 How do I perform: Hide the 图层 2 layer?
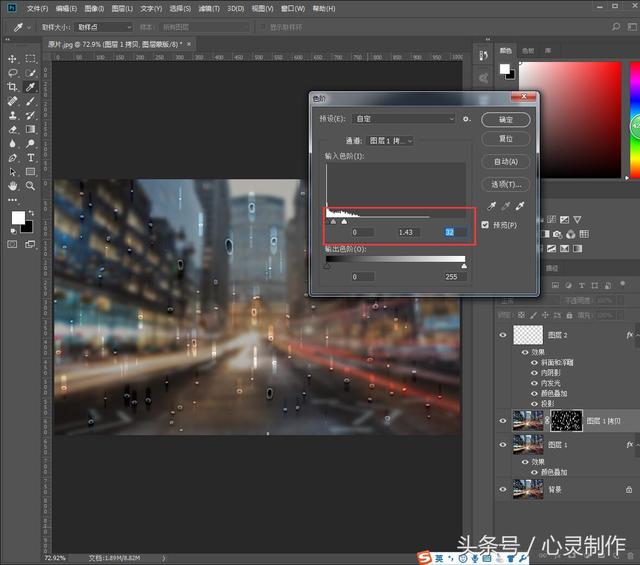pyautogui.click(x=503, y=336)
